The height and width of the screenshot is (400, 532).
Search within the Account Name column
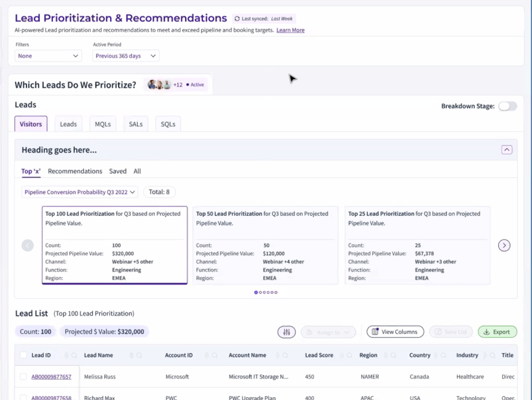(x=285, y=355)
